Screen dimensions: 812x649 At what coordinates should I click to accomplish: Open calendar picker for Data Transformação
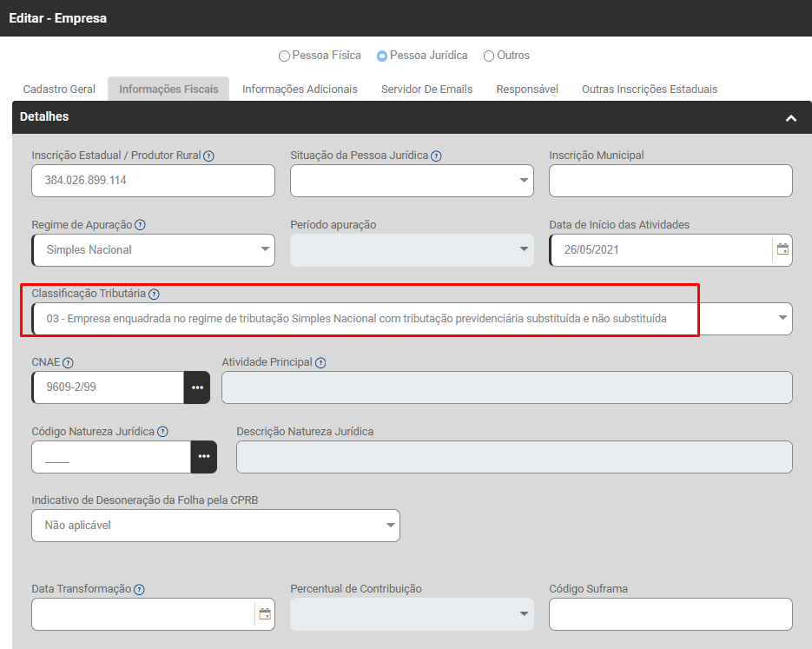(265, 614)
